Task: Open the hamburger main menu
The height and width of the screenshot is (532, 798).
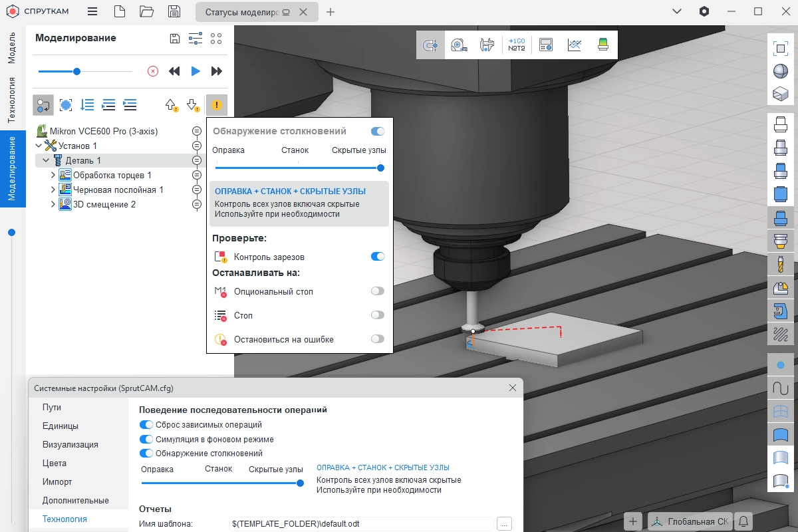Action: pyautogui.click(x=92, y=11)
